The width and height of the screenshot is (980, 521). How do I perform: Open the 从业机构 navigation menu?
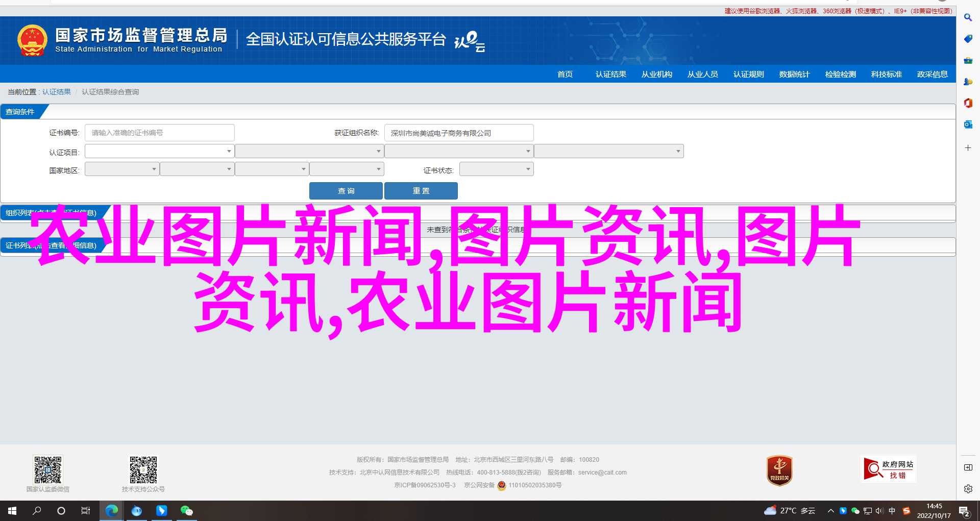[657, 75]
